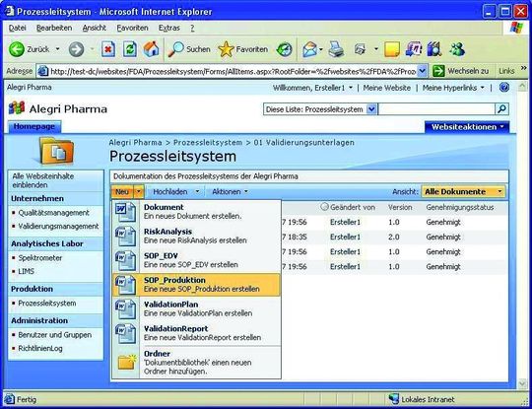Click the Edit document toolbar icon
Screen dimensions: 532x409
[360, 49]
